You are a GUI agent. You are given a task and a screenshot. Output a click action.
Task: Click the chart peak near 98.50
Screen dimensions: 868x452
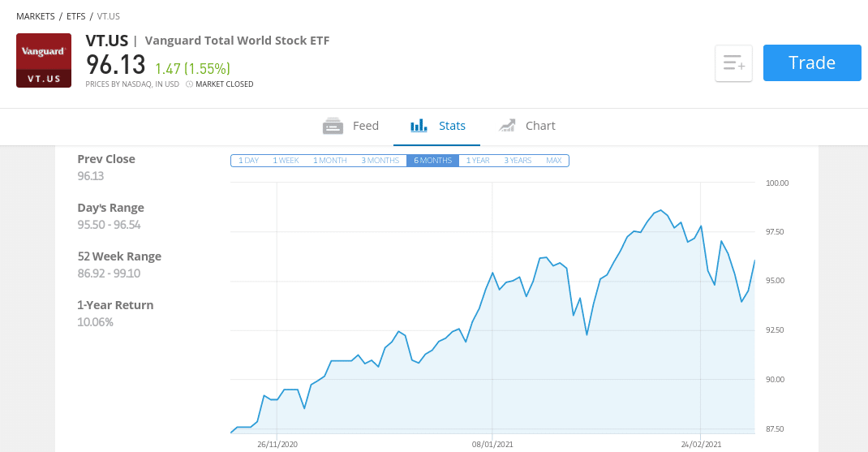pyautogui.click(x=660, y=210)
